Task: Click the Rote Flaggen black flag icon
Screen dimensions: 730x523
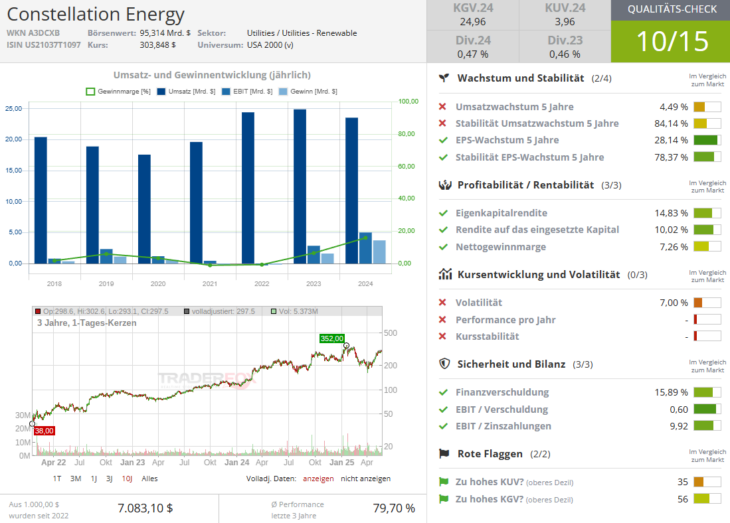Action: [x=444, y=454]
